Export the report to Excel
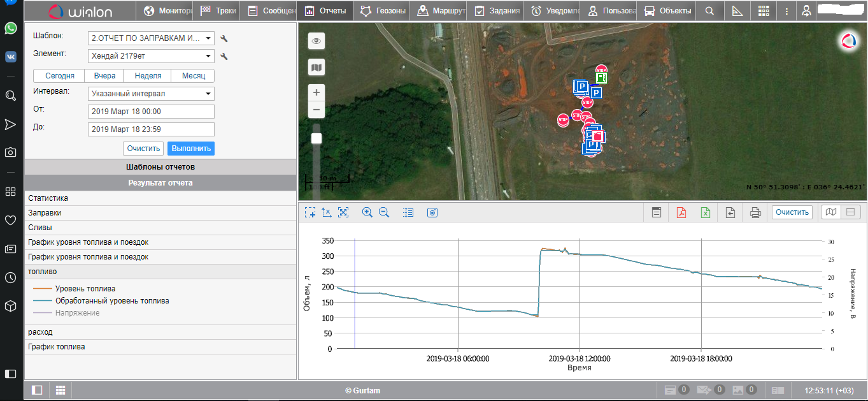This screenshot has width=868, height=401. pyautogui.click(x=706, y=213)
